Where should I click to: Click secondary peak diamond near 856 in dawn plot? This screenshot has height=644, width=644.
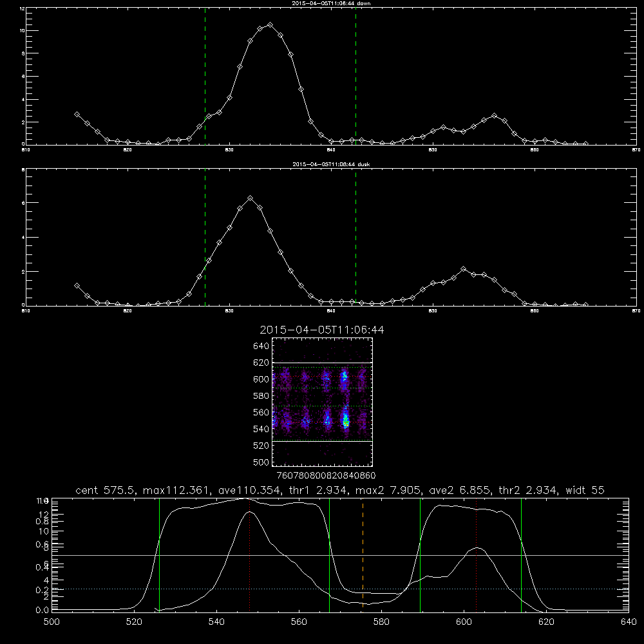494,116
